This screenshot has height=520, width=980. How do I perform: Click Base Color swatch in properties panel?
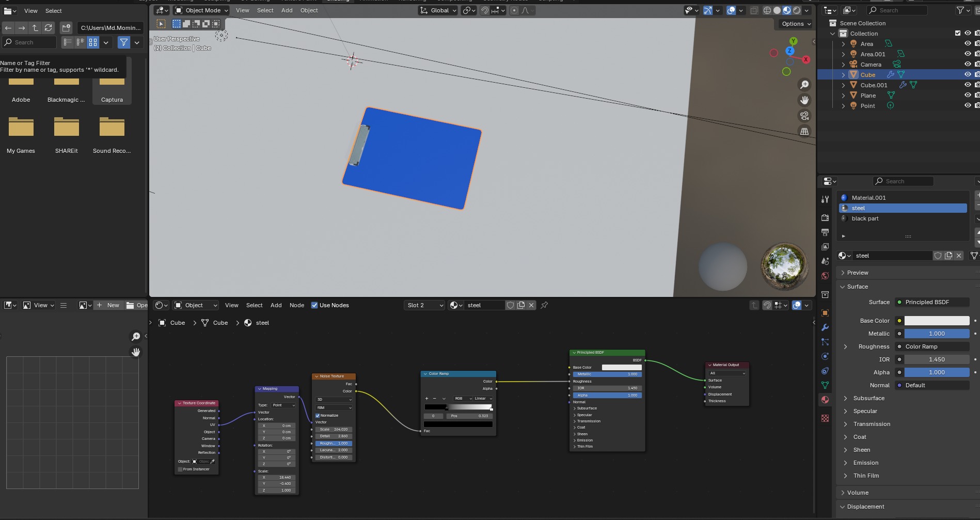[937, 321]
